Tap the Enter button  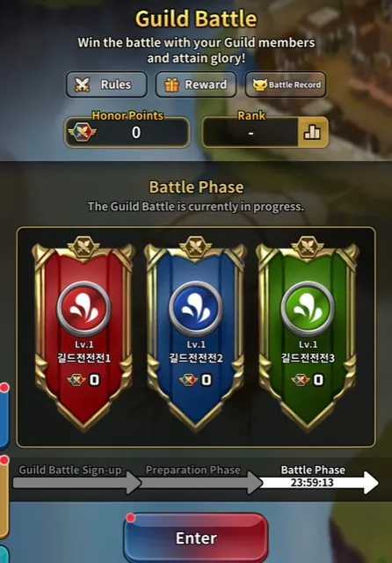(x=196, y=537)
